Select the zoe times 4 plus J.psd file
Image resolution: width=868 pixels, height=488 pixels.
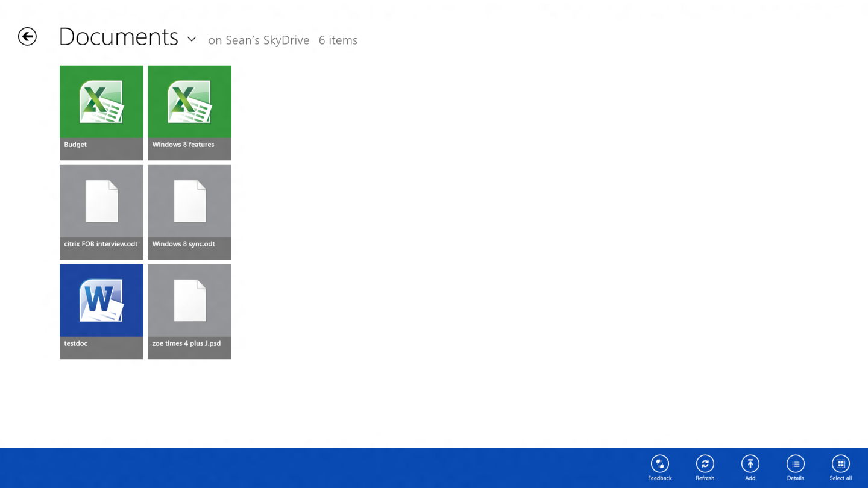[x=189, y=311]
